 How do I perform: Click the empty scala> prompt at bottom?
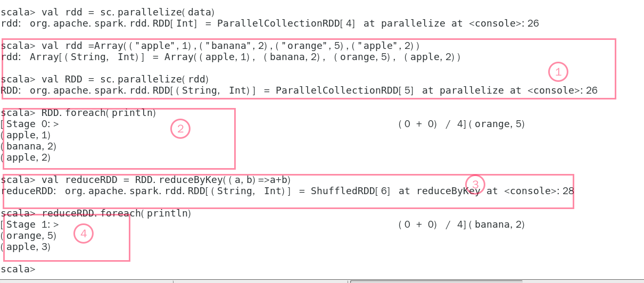pyautogui.click(x=18, y=269)
